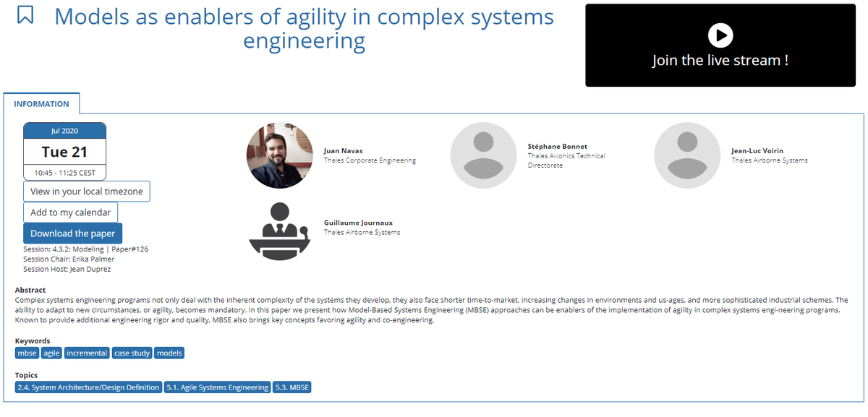The image size is (868, 417).
Task: Click the Tue 21 date box
Action: coord(65,152)
